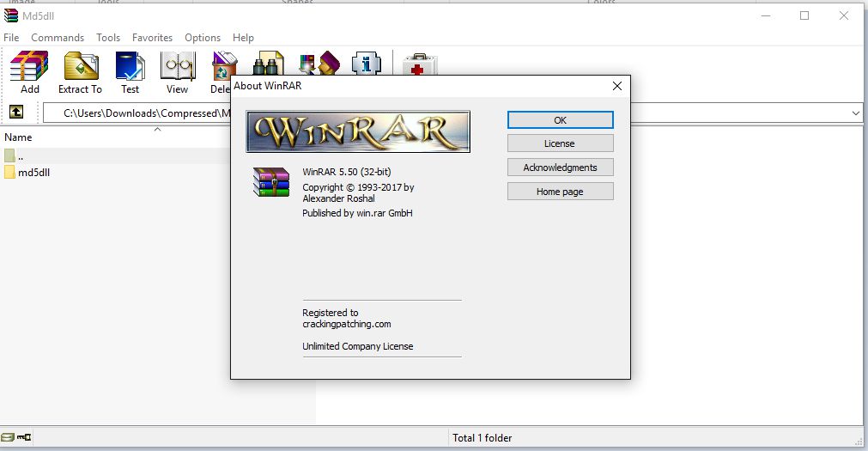The height and width of the screenshot is (451, 868).
Task: Open the Commands menu
Action: point(58,38)
